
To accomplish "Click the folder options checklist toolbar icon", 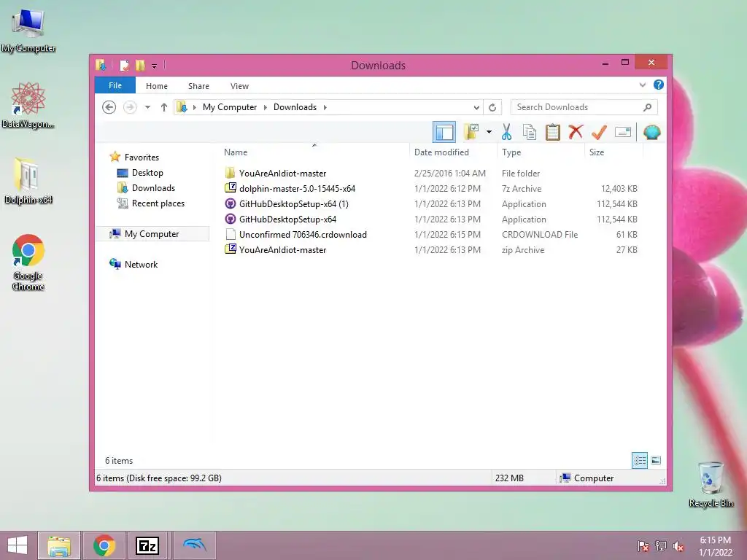I will [x=471, y=132].
